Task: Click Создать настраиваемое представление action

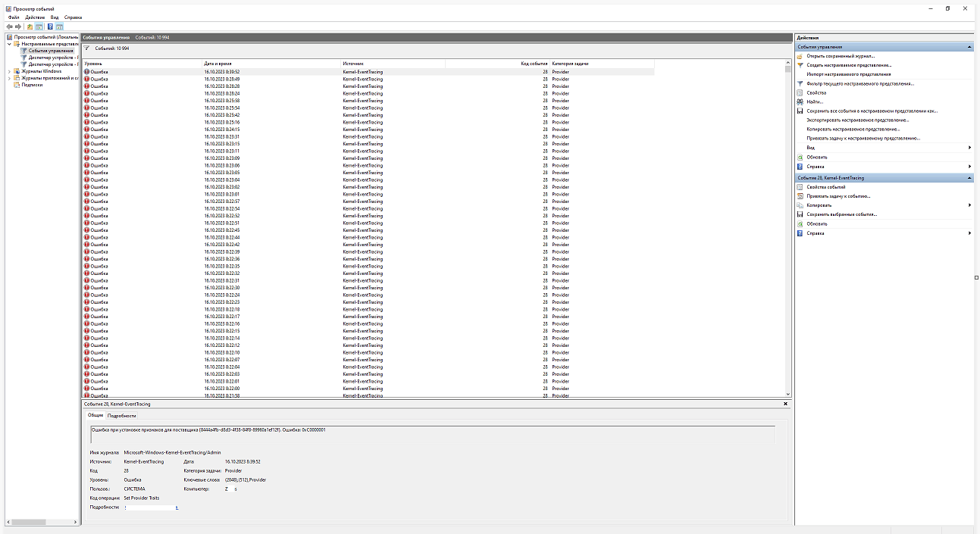Action: click(x=849, y=65)
